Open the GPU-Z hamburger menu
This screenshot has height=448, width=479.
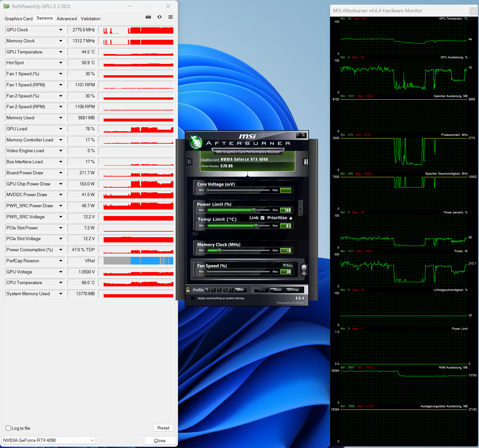(x=170, y=17)
